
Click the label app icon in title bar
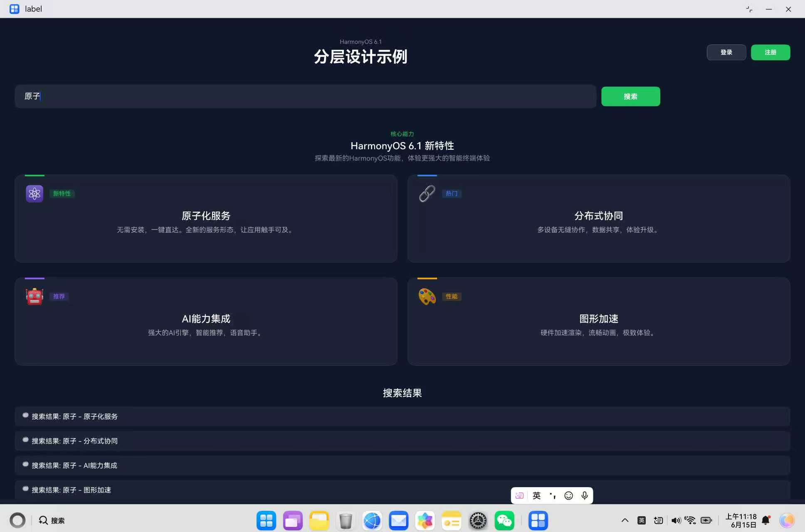[x=15, y=9]
